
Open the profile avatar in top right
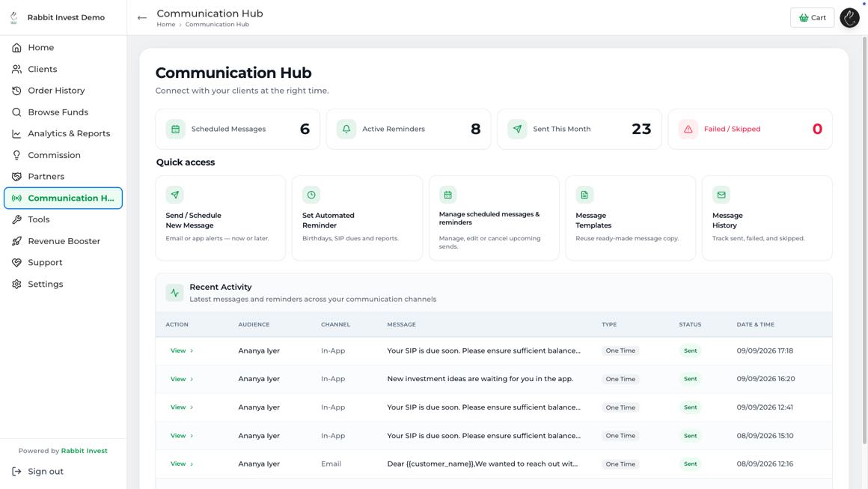(849, 18)
